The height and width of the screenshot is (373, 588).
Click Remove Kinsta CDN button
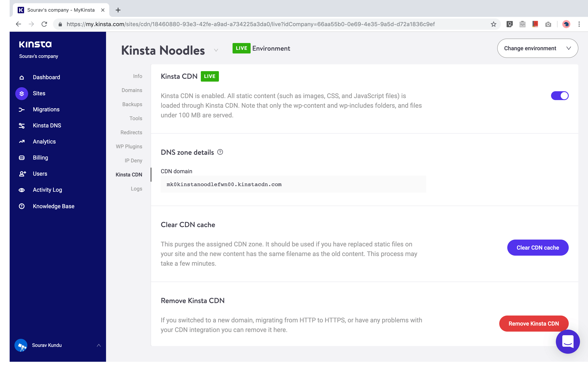tap(534, 323)
